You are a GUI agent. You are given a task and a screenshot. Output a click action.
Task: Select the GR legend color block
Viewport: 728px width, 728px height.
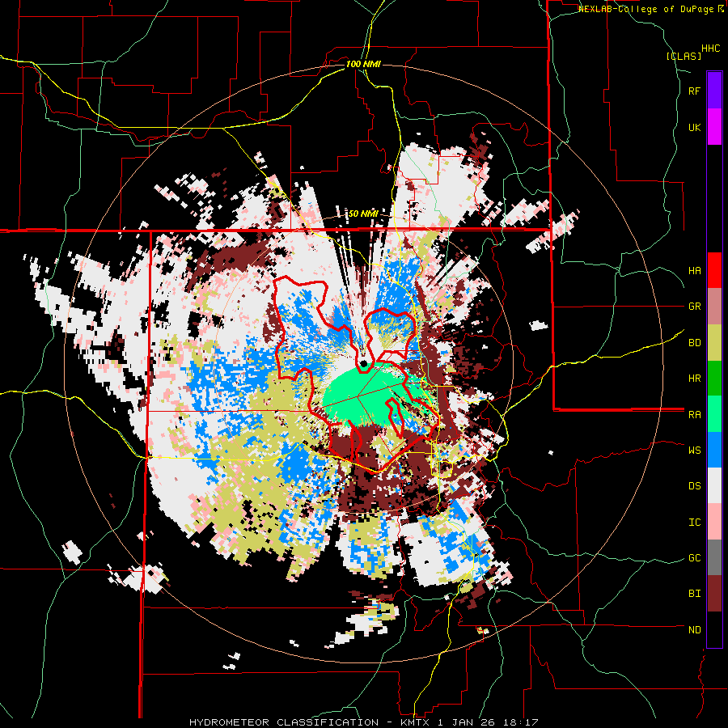714,306
